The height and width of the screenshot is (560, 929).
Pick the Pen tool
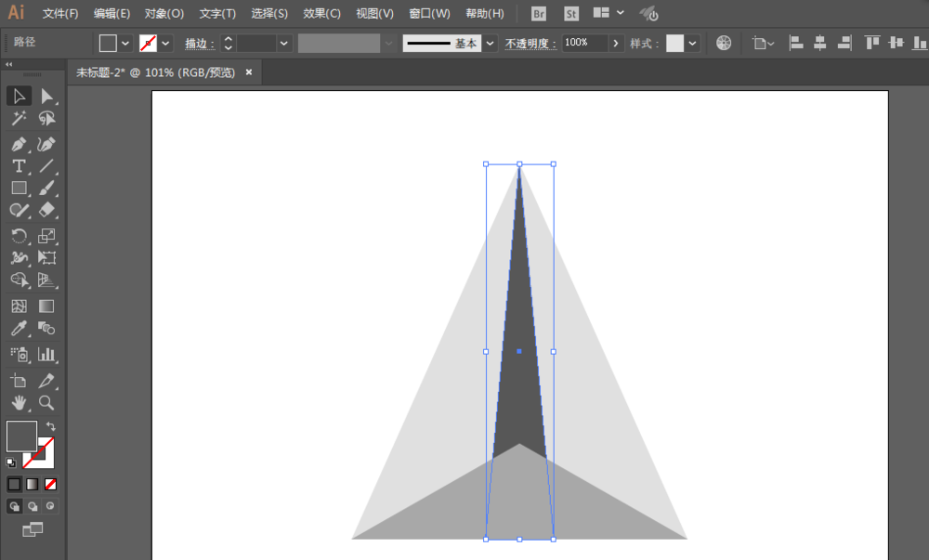coord(19,144)
